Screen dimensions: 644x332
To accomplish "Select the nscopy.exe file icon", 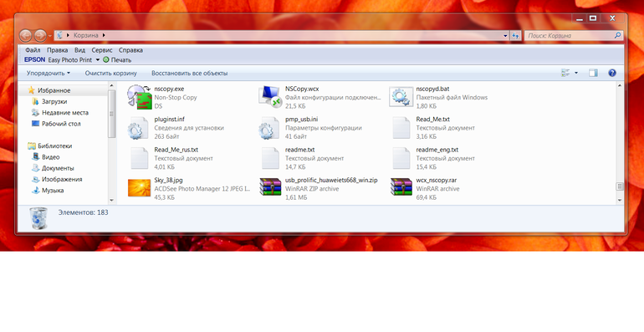I will pyautogui.click(x=139, y=97).
